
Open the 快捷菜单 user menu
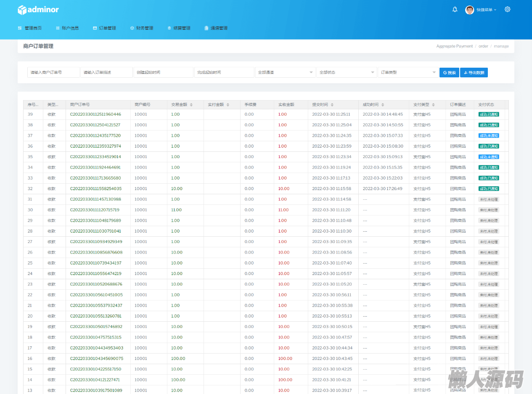(x=486, y=10)
